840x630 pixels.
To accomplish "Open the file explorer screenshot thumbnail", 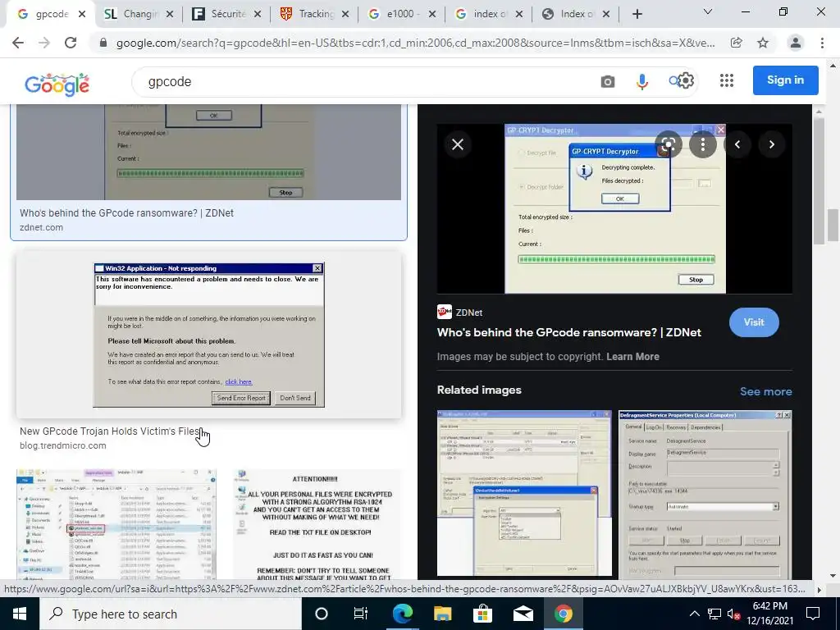I will [116, 525].
